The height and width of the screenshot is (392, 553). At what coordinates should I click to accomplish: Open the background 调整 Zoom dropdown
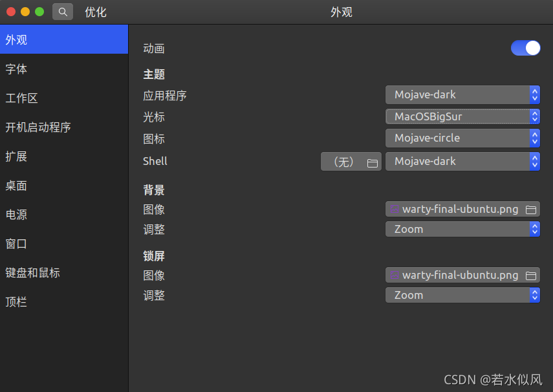coord(462,229)
